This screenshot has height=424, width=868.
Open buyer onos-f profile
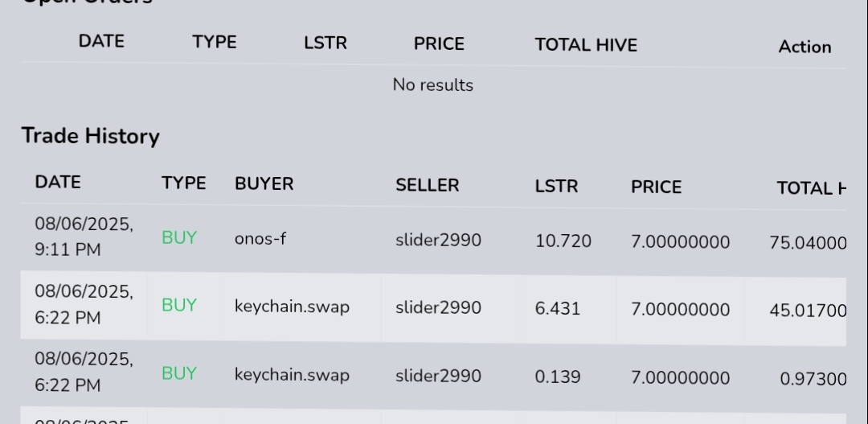click(x=260, y=239)
